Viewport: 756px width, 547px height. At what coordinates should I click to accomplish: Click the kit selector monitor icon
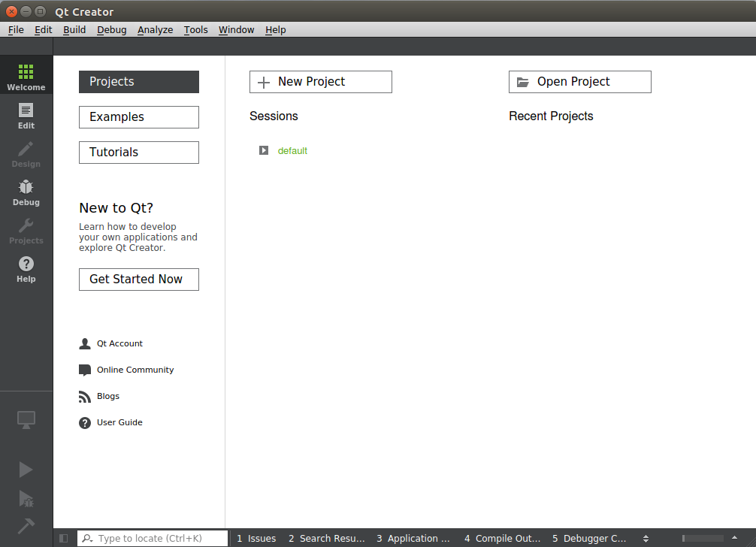coord(26,420)
